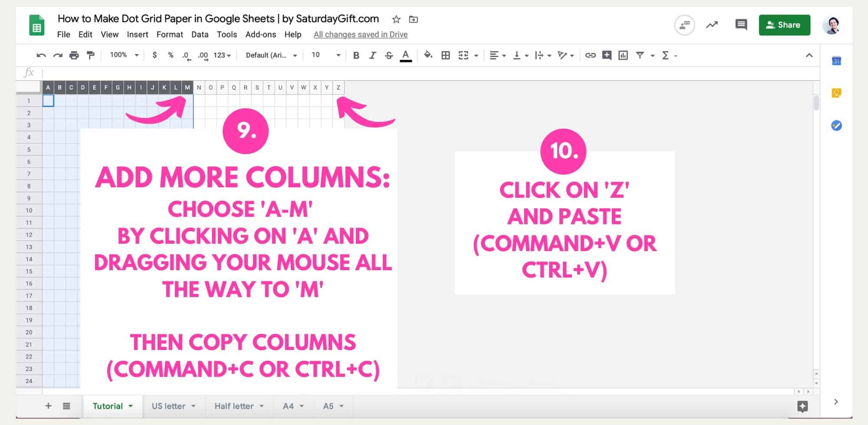Open the Format menu
This screenshot has height=425, width=868.
coord(170,35)
